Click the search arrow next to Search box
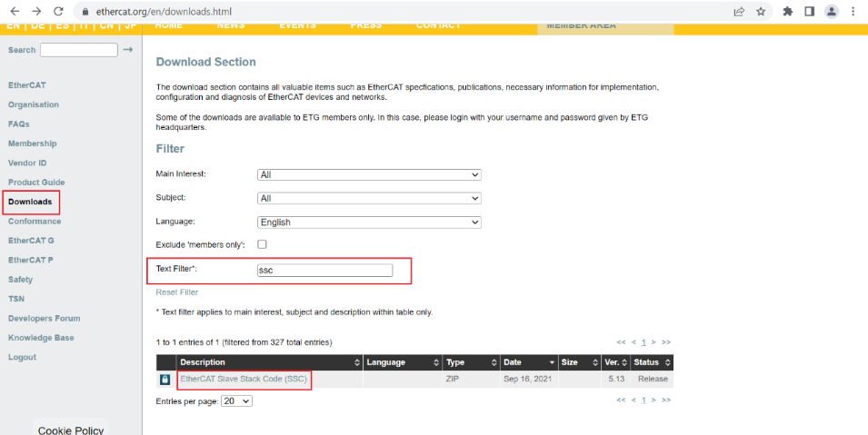868x435 pixels. (128, 50)
